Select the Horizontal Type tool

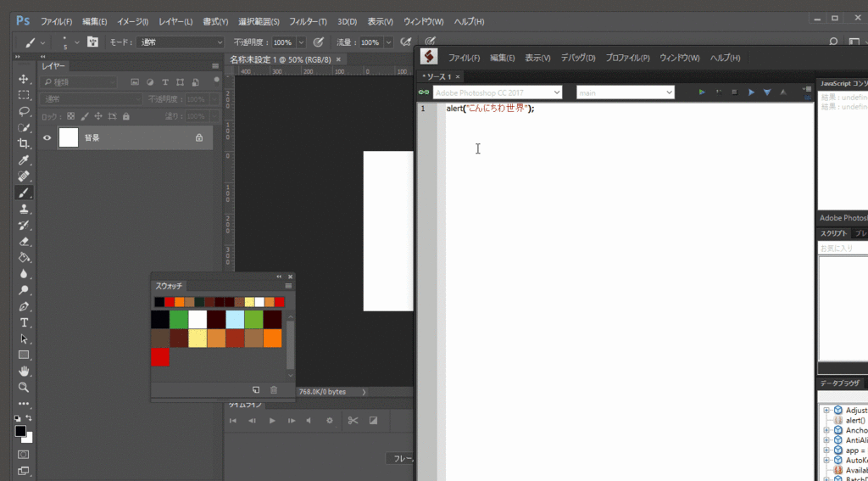pos(24,322)
